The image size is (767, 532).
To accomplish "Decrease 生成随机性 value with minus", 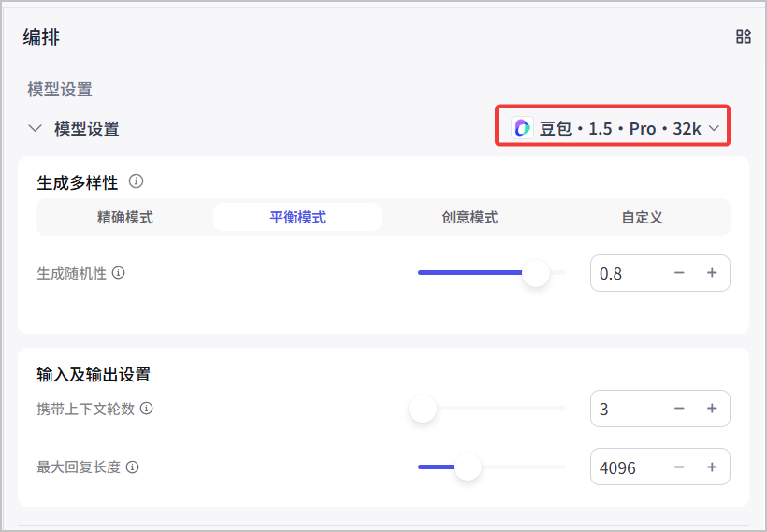I will pos(679,273).
